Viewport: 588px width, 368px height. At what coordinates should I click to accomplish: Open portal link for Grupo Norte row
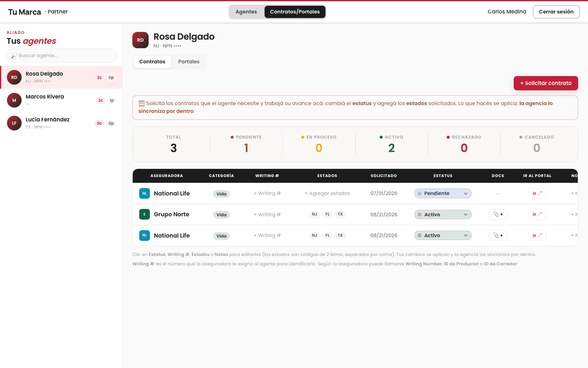coord(537,214)
